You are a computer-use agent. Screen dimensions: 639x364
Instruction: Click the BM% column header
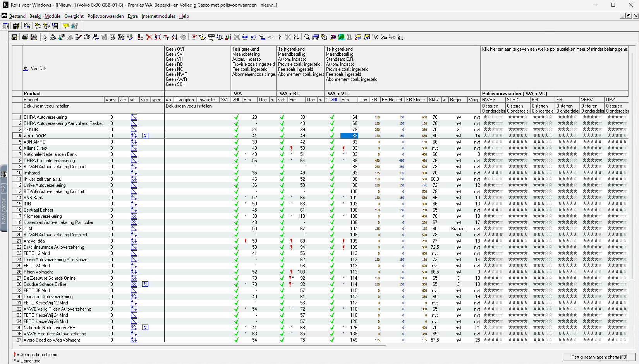coord(434,100)
